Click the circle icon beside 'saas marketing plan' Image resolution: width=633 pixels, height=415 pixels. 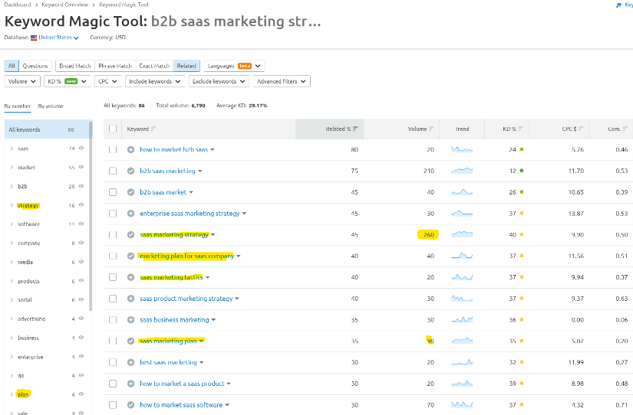(x=130, y=341)
